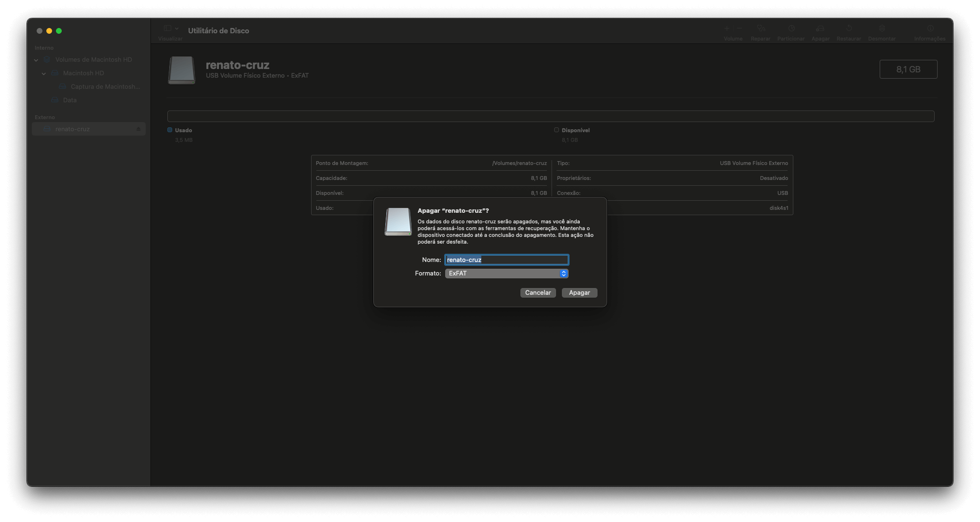Click the Restaurar toolbar icon
The height and width of the screenshot is (522, 980).
[x=849, y=28]
